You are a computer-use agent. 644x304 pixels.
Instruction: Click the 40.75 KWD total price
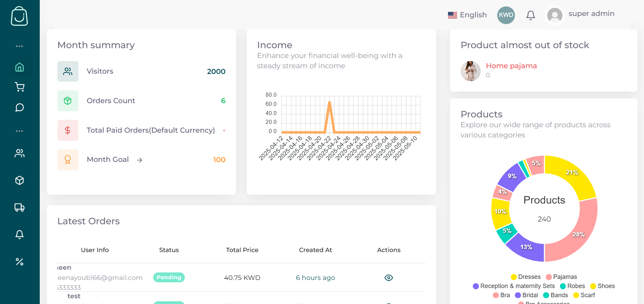tap(242, 278)
